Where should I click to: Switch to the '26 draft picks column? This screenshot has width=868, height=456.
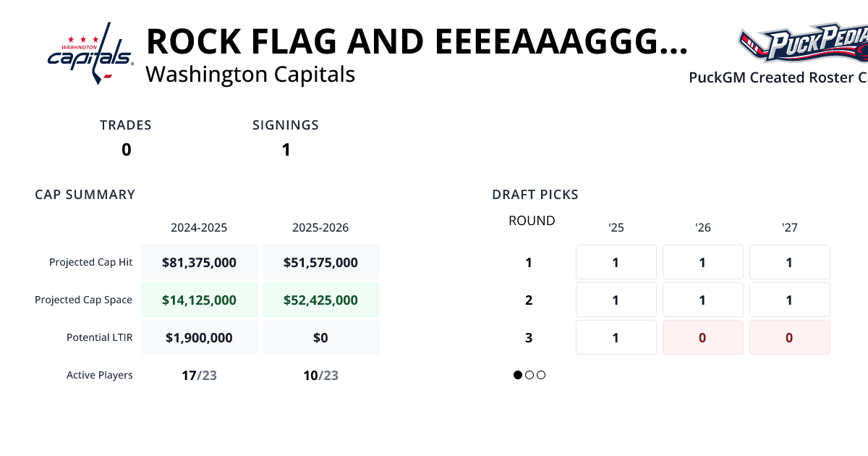click(x=702, y=227)
